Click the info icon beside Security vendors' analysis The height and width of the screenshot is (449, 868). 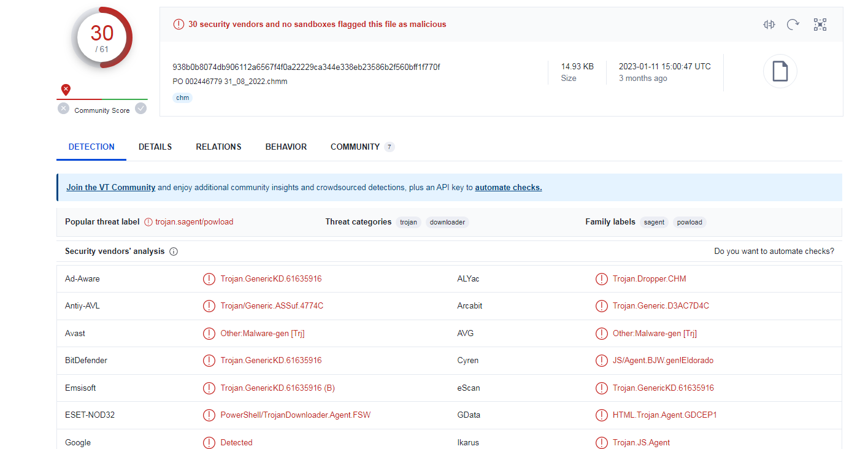coord(174,251)
